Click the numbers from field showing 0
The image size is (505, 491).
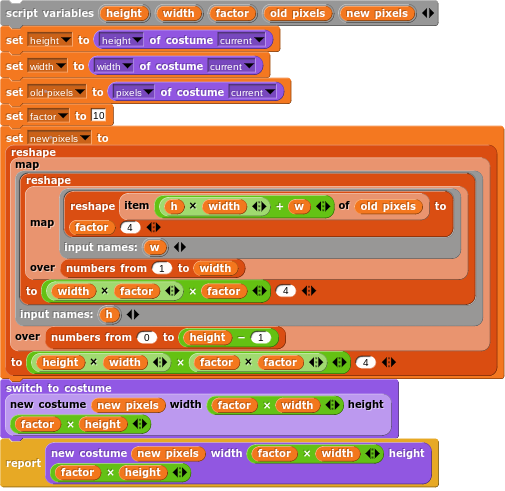pyautogui.click(x=147, y=338)
